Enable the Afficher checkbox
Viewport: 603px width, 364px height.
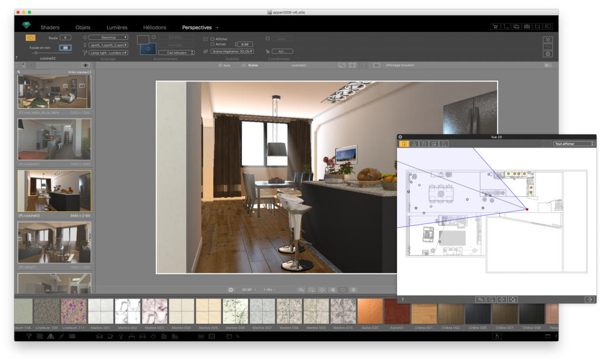coord(213,39)
